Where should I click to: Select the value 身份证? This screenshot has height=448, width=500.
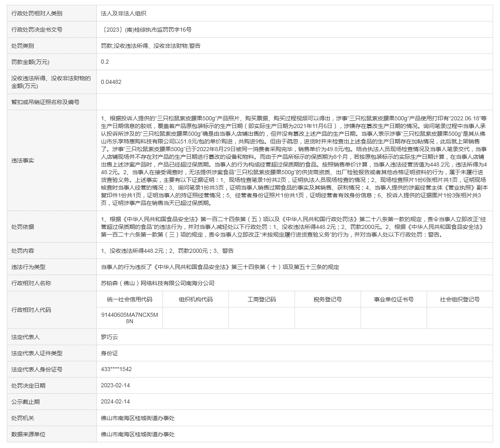(x=109, y=353)
